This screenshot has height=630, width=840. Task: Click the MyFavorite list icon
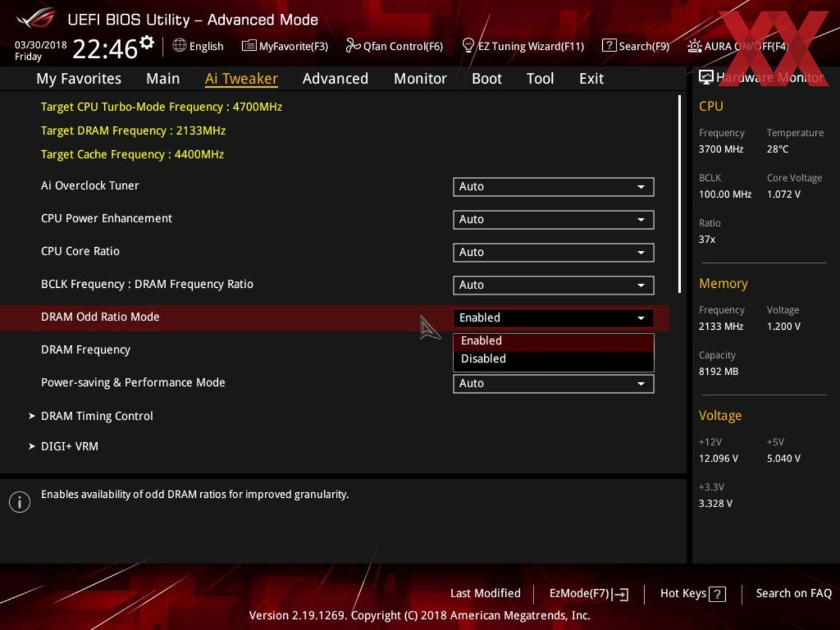coord(249,46)
